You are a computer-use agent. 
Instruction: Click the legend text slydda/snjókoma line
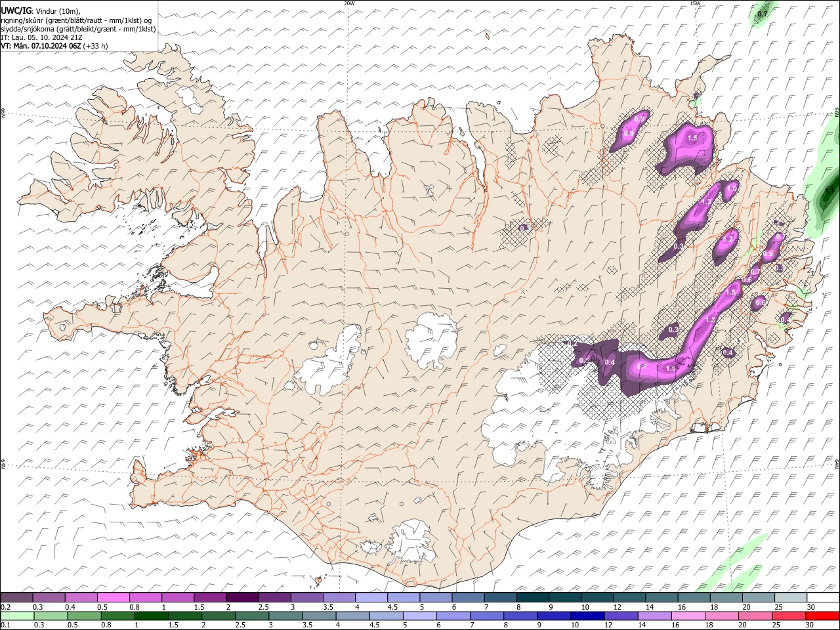(79, 29)
